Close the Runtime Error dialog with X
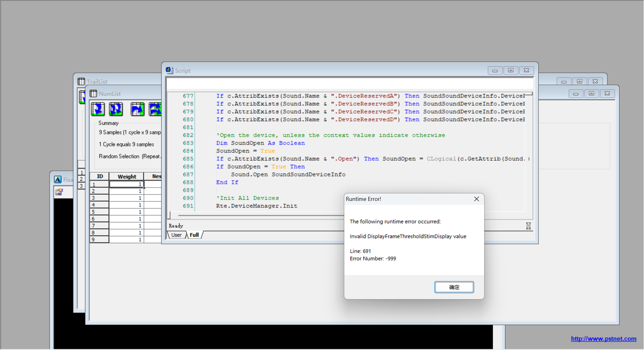The height and width of the screenshot is (350, 644). pyautogui.click(x=476, y=199)
